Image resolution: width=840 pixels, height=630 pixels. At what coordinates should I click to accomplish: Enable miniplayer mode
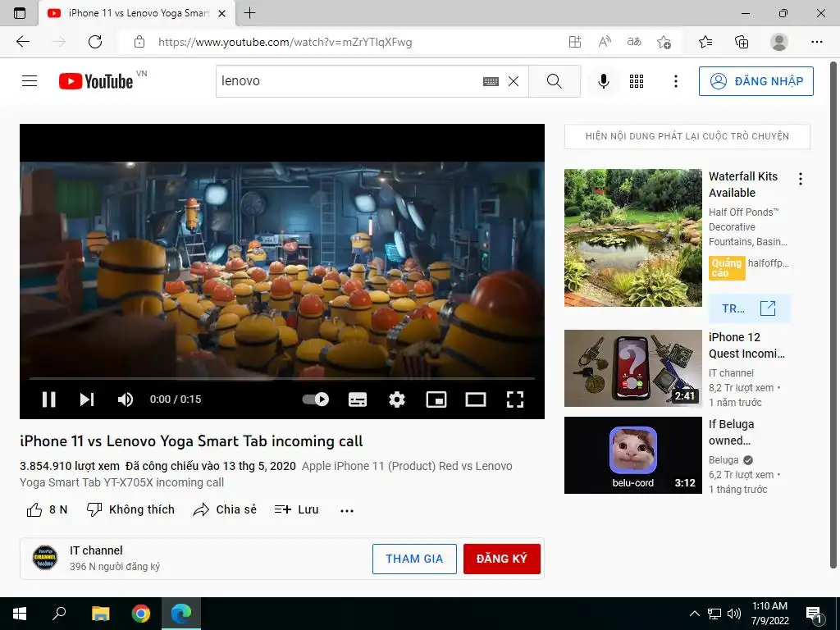click(436, 399)
